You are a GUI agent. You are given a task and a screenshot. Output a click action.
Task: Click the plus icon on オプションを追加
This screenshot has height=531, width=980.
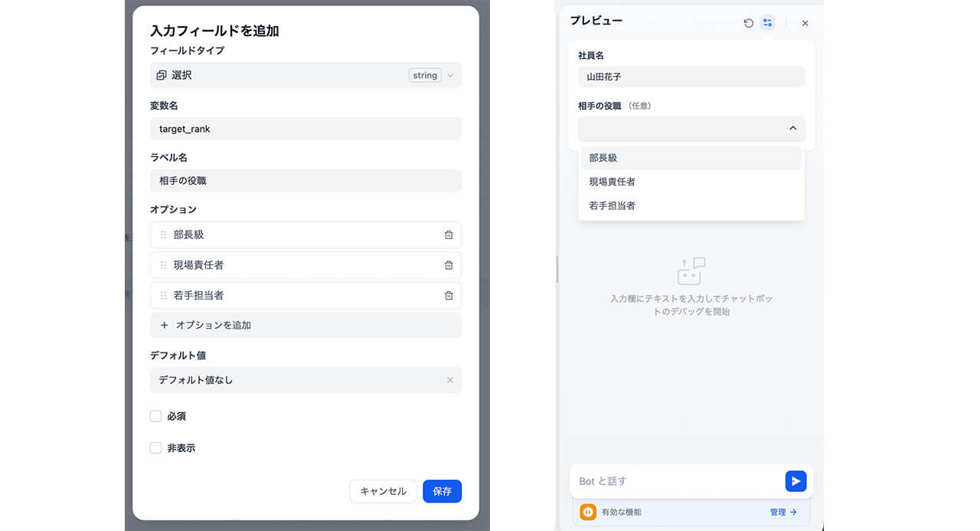point(165,325)
